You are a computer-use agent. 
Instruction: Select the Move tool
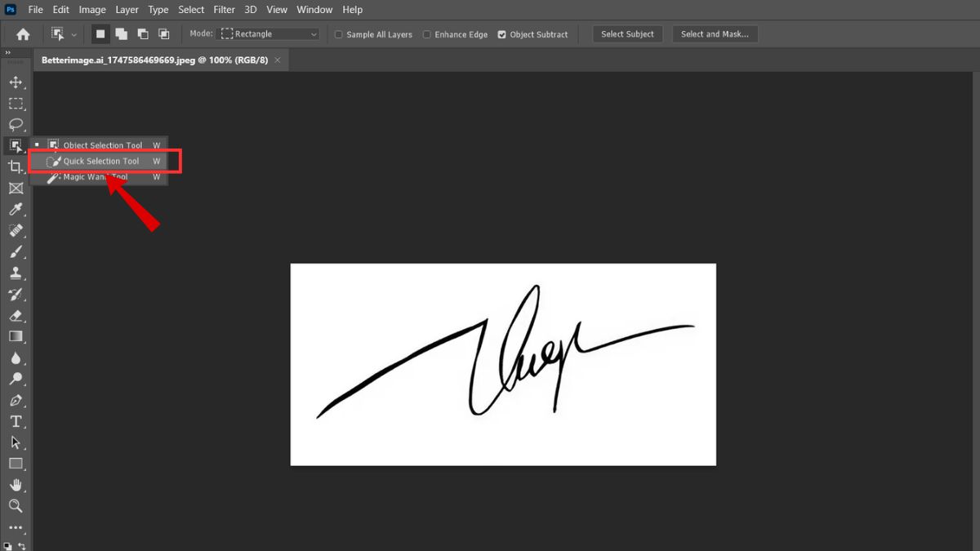coord(16,82)
